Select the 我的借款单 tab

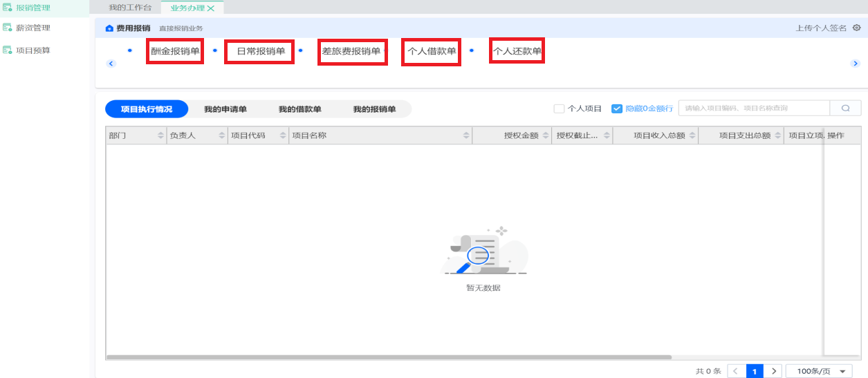point(299,109)
